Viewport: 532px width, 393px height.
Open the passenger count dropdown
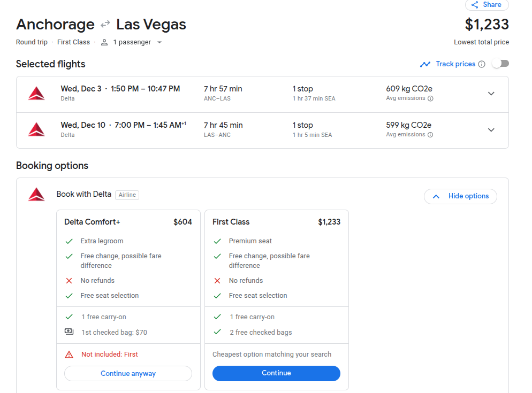[159, 42]
